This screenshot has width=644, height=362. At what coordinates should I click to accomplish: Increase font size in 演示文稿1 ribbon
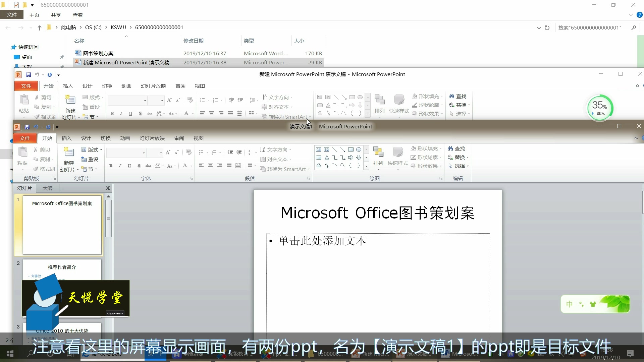(x=168, y=153)
